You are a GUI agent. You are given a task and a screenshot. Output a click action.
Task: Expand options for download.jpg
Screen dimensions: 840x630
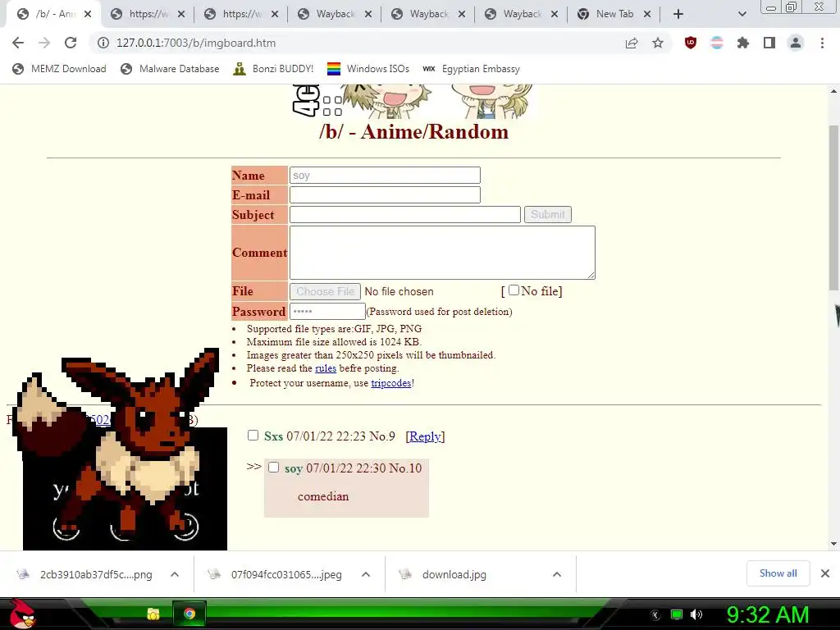(x=557, y=574)
